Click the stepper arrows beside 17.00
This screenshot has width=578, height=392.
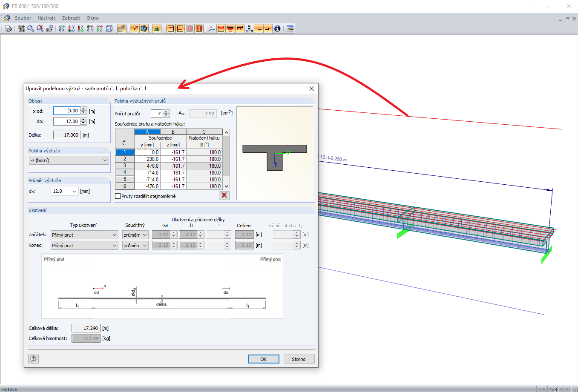[83, 121]
